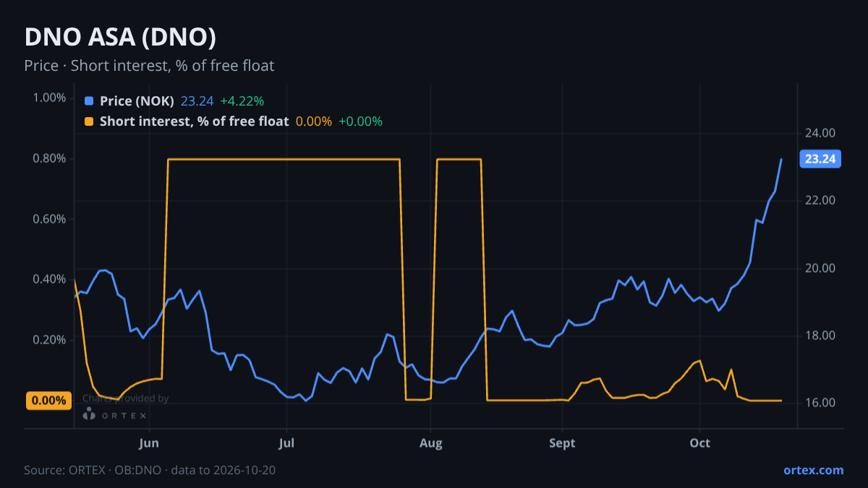This screenshot has width=868, height=488.
Task: Click the 0.20% left axis label
Action: pos(50,340)
